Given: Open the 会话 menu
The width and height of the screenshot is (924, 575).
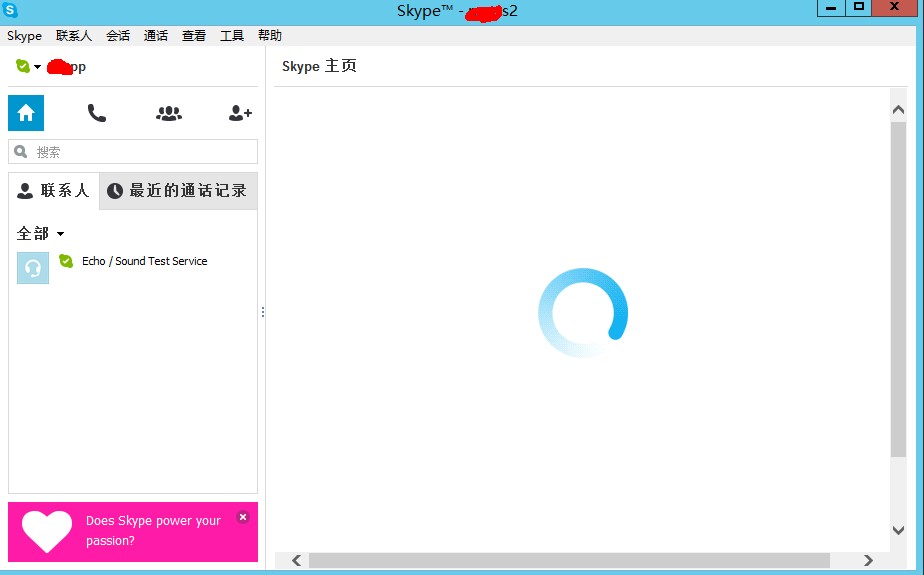Looking at the screenshot, I should (x=118, y=35).
